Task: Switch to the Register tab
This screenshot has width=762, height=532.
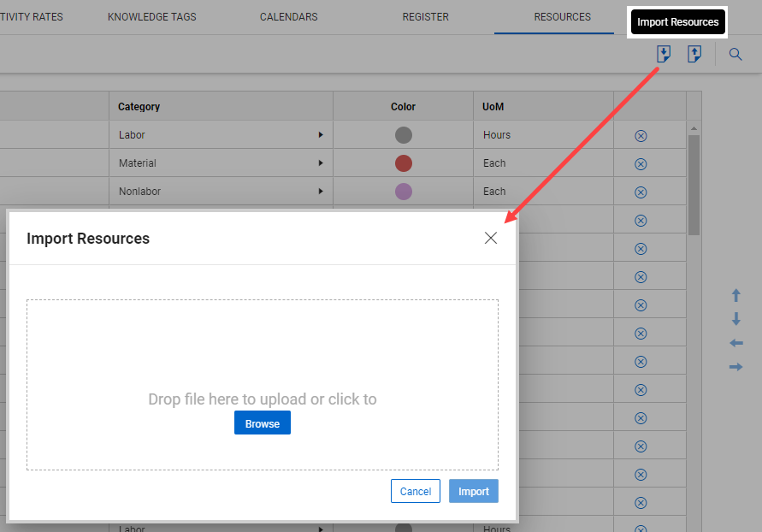Action: point(425,17)
